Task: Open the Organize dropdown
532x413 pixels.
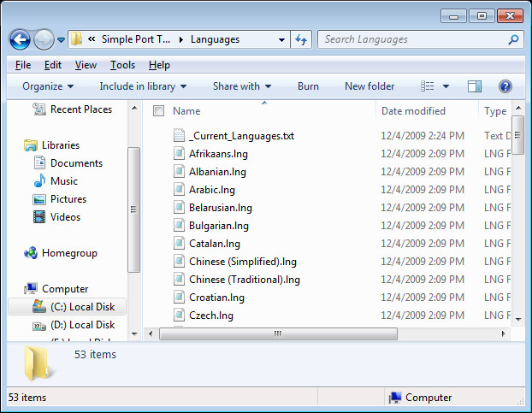Action: [x=48, y=86]
